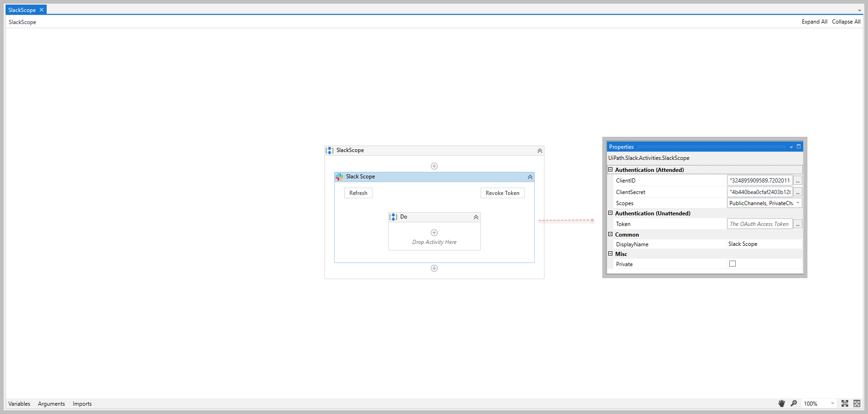
Task: Click the UiPath.Slack.Activities.SlackScope type text
Action: (x=648, y=158)
